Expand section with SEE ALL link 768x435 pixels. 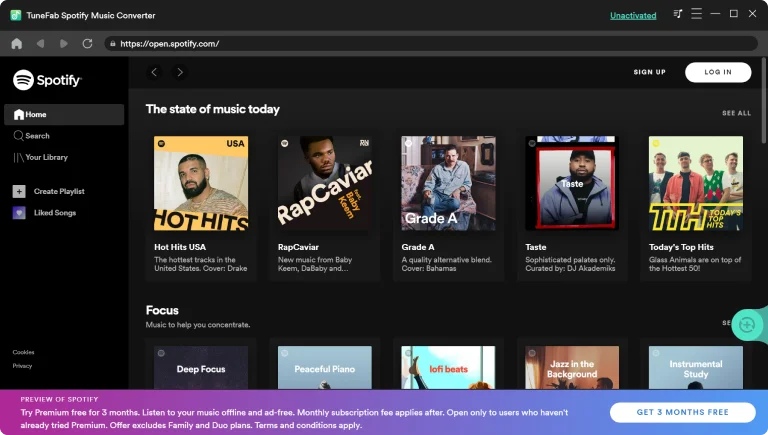point(736,113)
